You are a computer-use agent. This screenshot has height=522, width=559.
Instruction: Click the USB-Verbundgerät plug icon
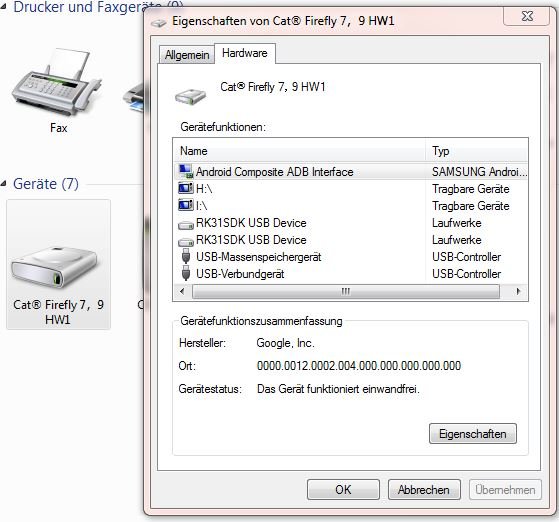pyautogui.click(x=186, y=273)
